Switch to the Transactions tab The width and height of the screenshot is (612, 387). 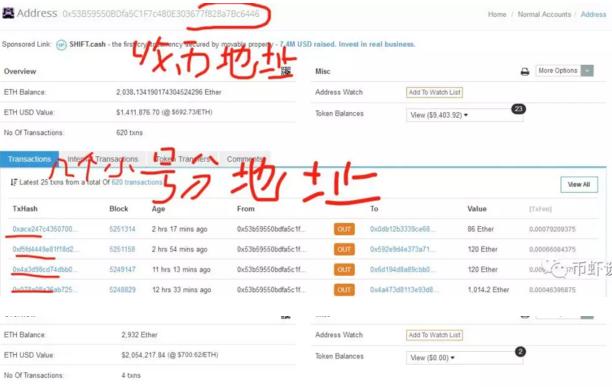pos(29,159)
